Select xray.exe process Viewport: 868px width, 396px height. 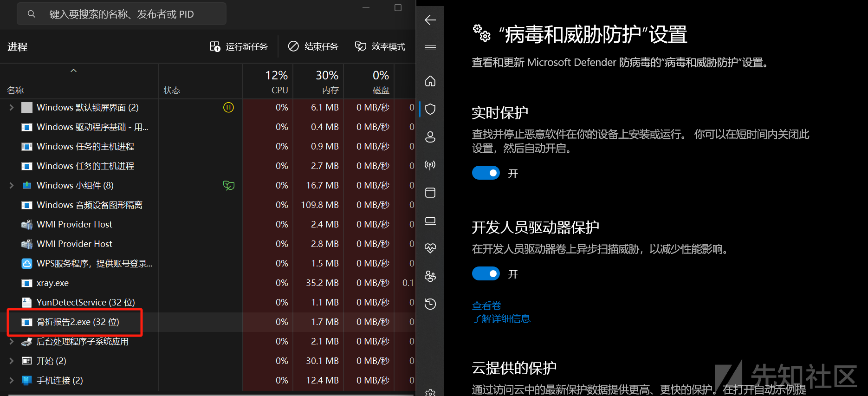coord(207,283)
